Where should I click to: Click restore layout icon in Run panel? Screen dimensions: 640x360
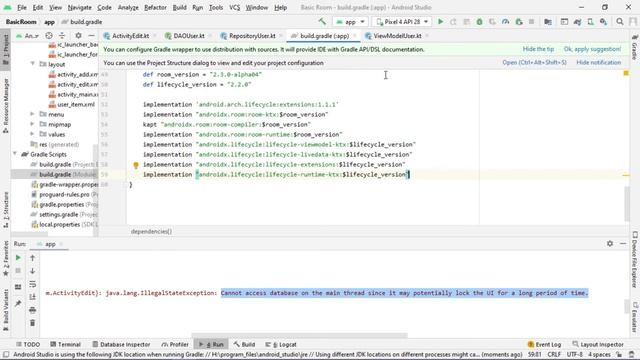click(18, 287)
